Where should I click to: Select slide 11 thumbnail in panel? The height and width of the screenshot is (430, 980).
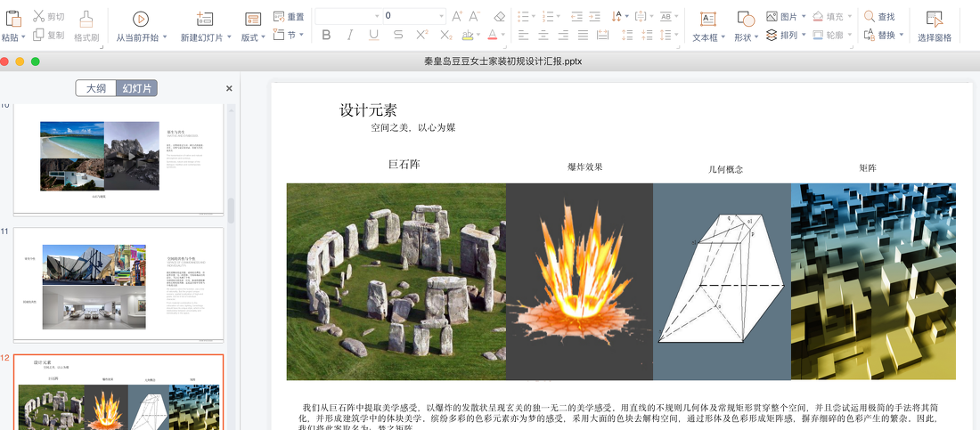(x=118, y=285)
